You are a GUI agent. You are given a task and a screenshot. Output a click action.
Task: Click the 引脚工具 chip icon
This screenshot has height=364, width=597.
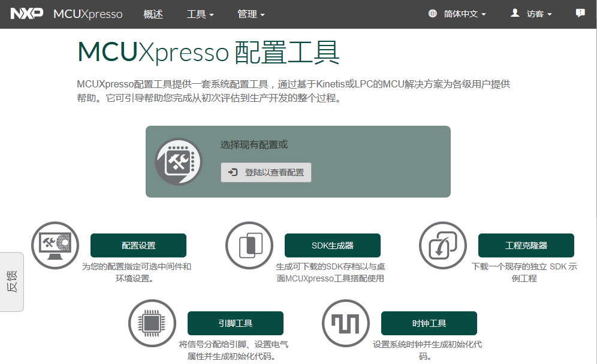coord(152,323)
